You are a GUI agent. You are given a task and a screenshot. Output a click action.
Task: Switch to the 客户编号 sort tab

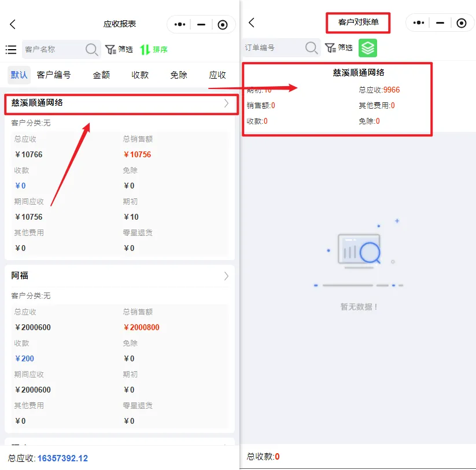point(54,75)
